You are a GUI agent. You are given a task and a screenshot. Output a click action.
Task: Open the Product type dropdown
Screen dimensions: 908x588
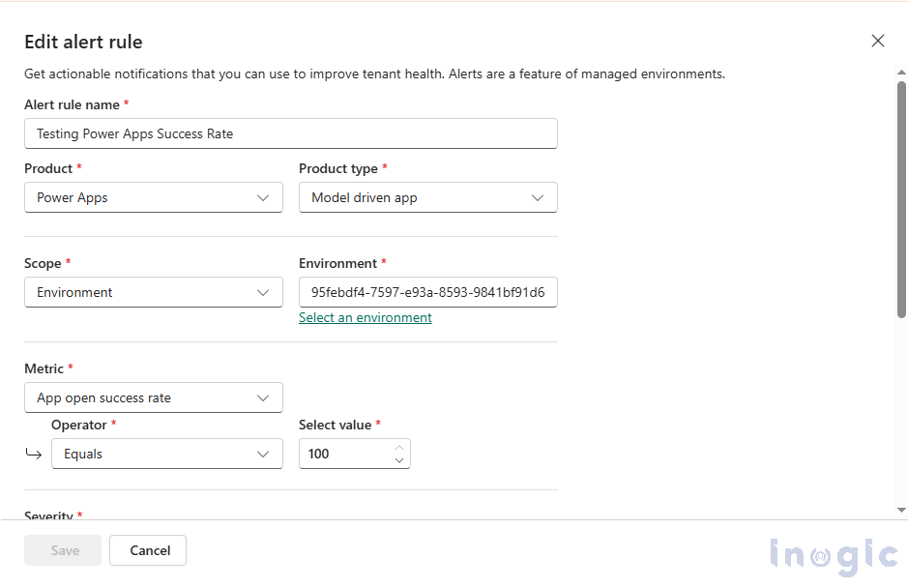pos(427,197)
